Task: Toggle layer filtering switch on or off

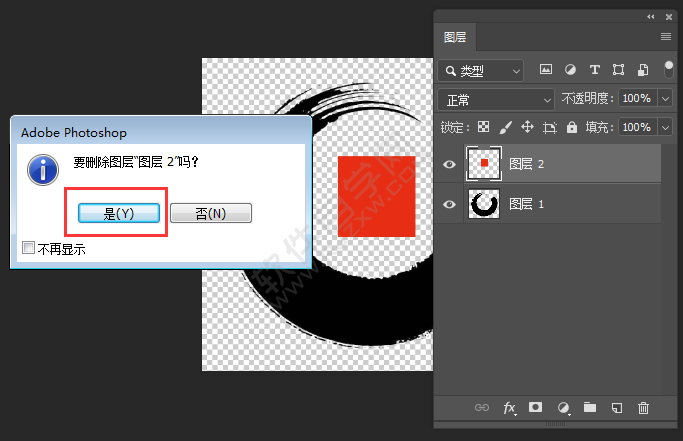Action: (x=669, y=69)
